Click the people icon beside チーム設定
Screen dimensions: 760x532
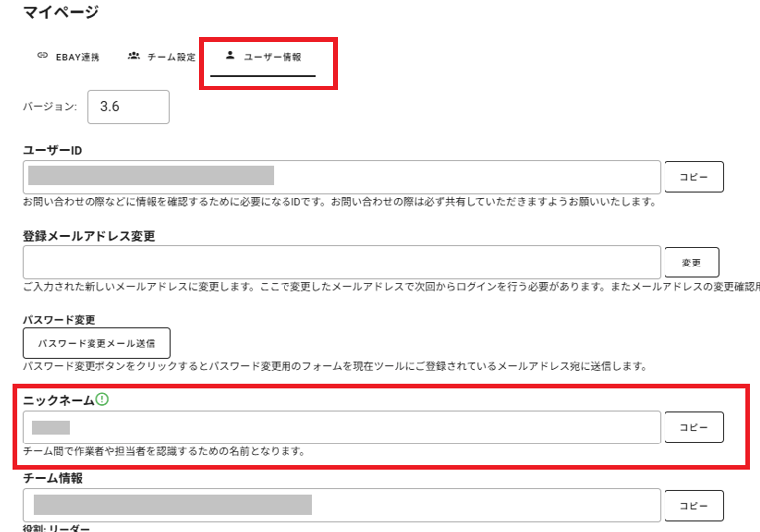133,56
